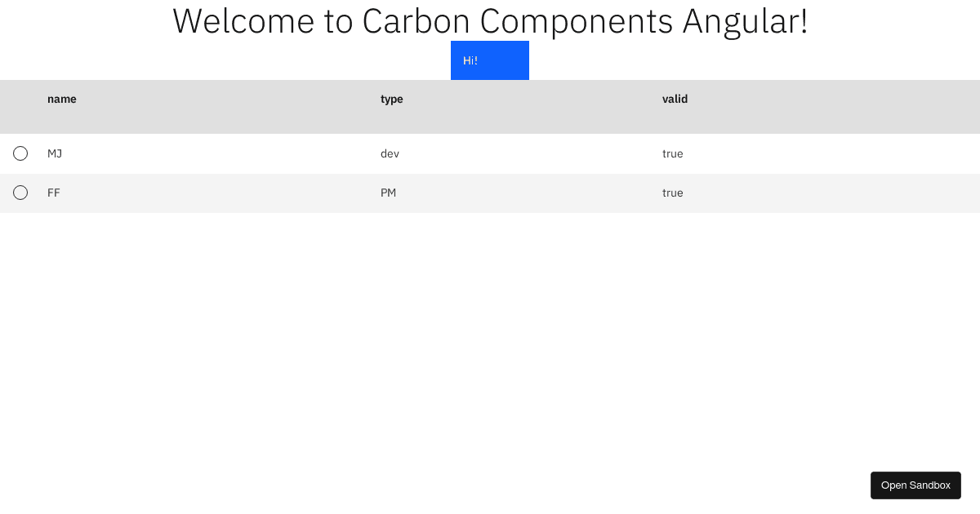This screenshot has width=980, height=514.
Task: Click the name column header
Action: (62, 99)
